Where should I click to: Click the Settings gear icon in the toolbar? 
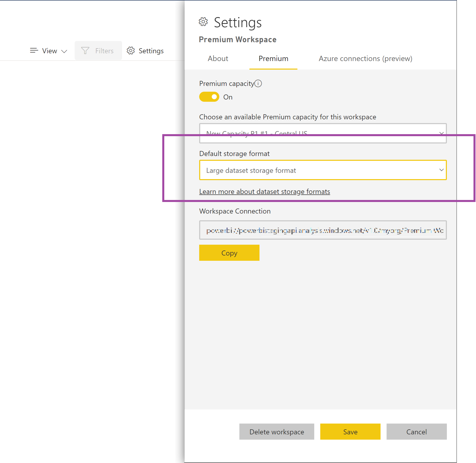click(131, 50)
